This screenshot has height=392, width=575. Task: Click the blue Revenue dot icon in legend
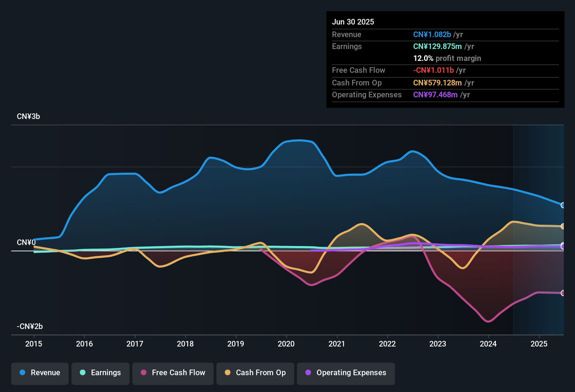(22, 373)
